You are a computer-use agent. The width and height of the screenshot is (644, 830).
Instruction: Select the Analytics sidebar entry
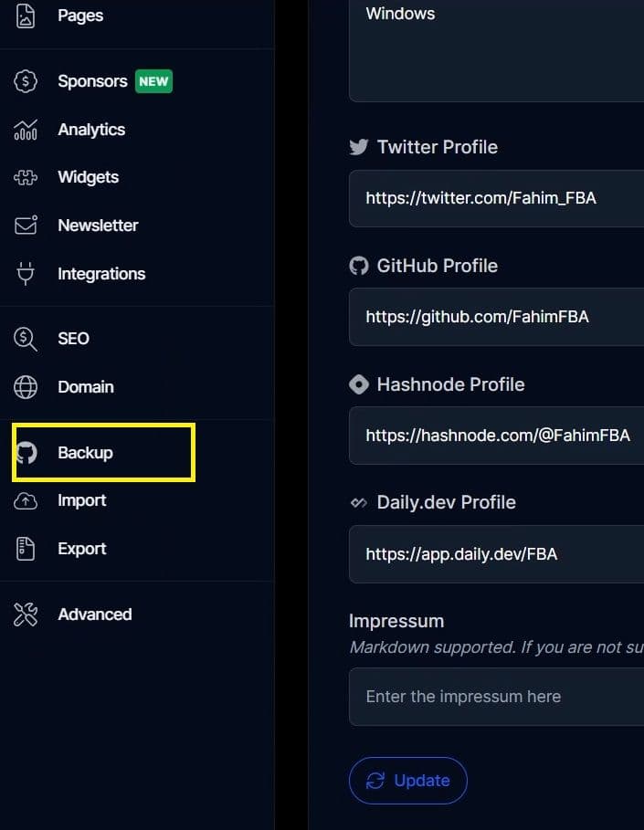tap(91, 130)
